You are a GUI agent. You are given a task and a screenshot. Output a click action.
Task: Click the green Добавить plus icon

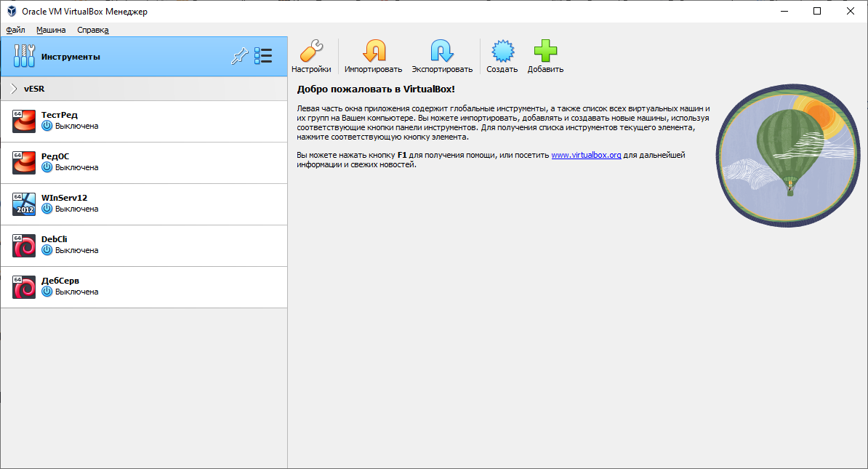[545, 51]
